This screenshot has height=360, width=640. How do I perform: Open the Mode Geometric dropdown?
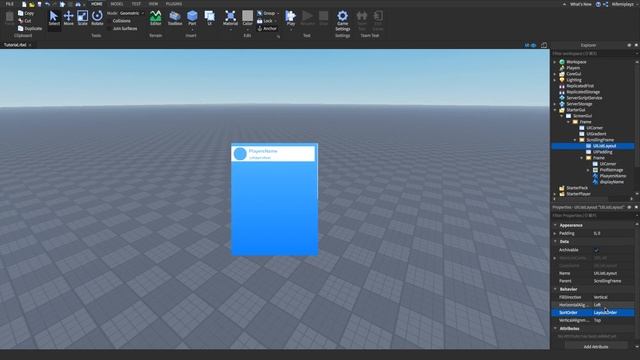(x=131, y=13)
